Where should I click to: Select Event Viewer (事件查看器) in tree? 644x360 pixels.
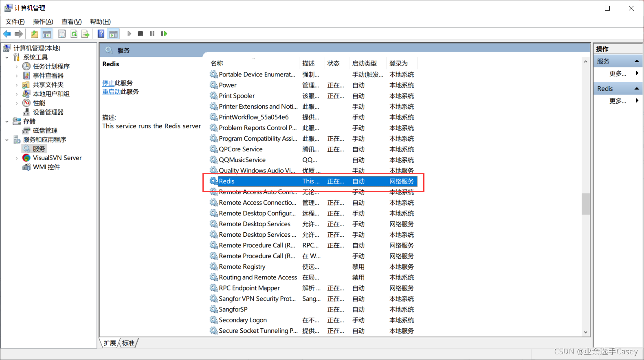point(48,76)
